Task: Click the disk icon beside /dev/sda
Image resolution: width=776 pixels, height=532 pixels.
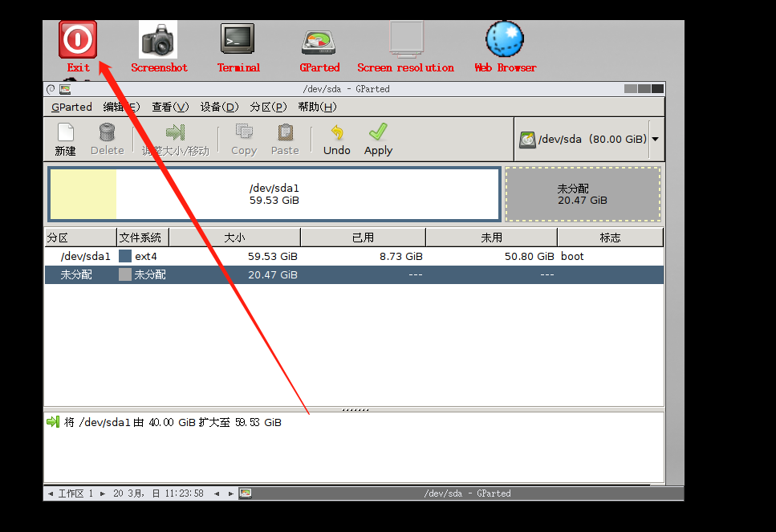Action: point(527,140)
